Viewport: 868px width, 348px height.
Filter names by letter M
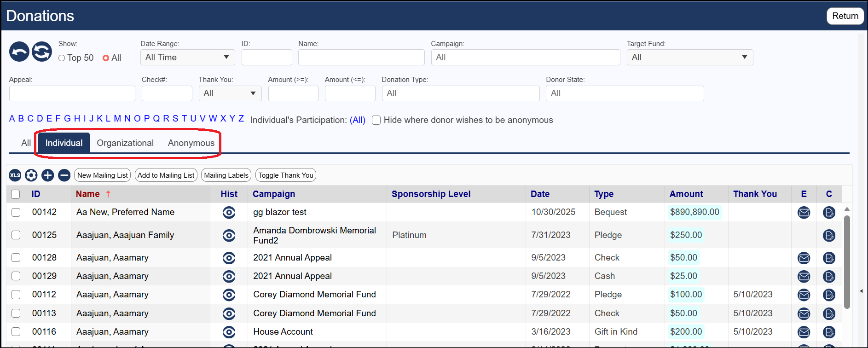point(117,119)
